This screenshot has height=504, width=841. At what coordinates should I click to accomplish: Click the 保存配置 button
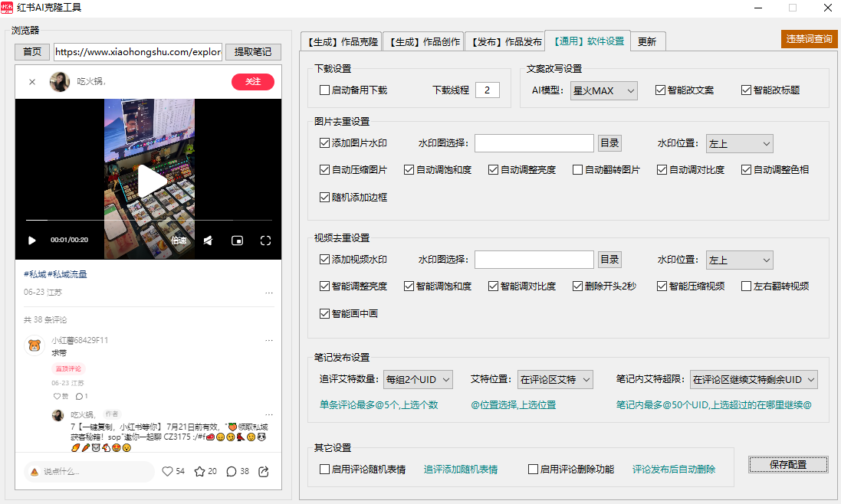point(788,464)
